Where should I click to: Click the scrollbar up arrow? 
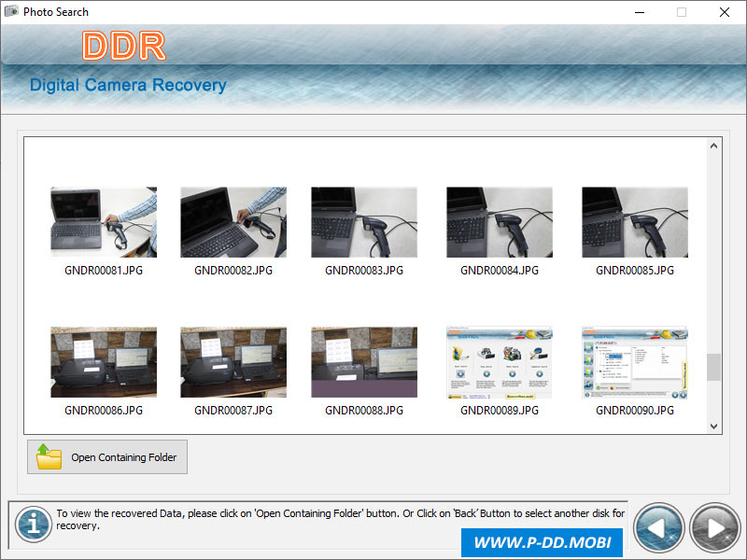(713, 146)
